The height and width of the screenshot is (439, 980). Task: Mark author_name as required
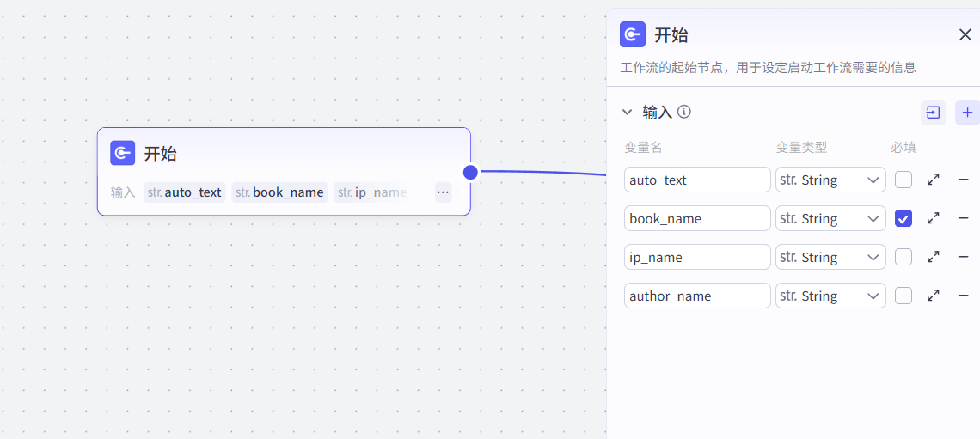click(903, 296)
